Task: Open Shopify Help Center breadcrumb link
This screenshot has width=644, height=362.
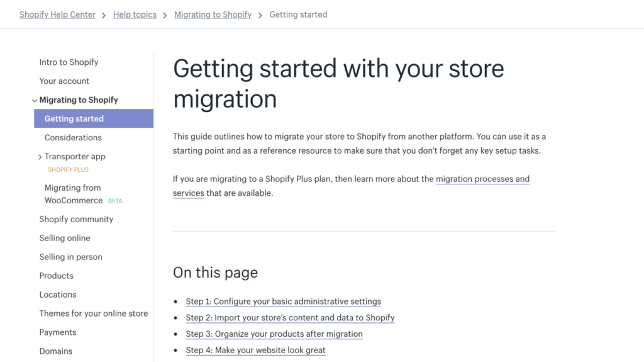Action: click(57, 14)
